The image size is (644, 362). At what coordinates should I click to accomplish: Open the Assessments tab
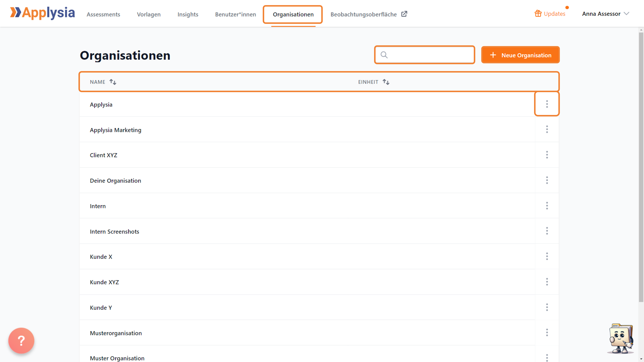coord(103,14)
